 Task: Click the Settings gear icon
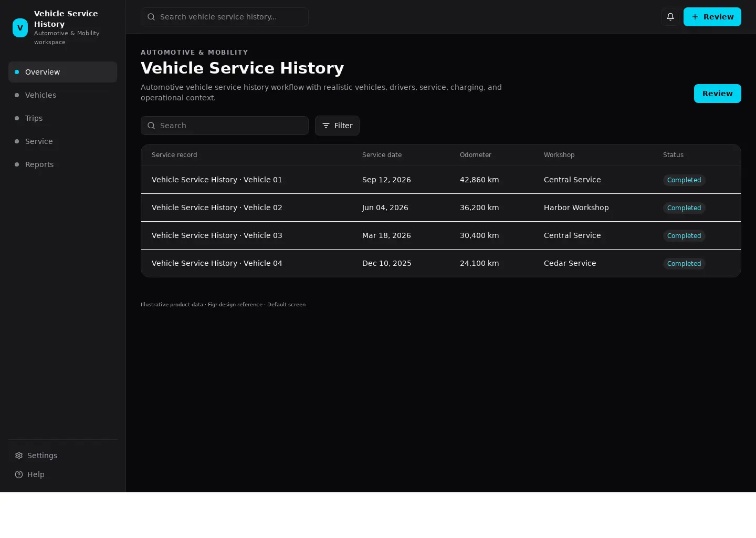click(x=19, y=456)
